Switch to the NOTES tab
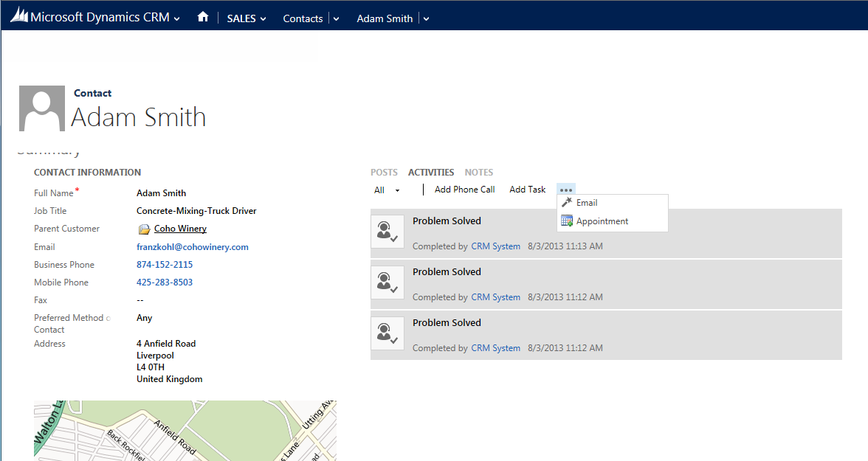 pos(479,173)
